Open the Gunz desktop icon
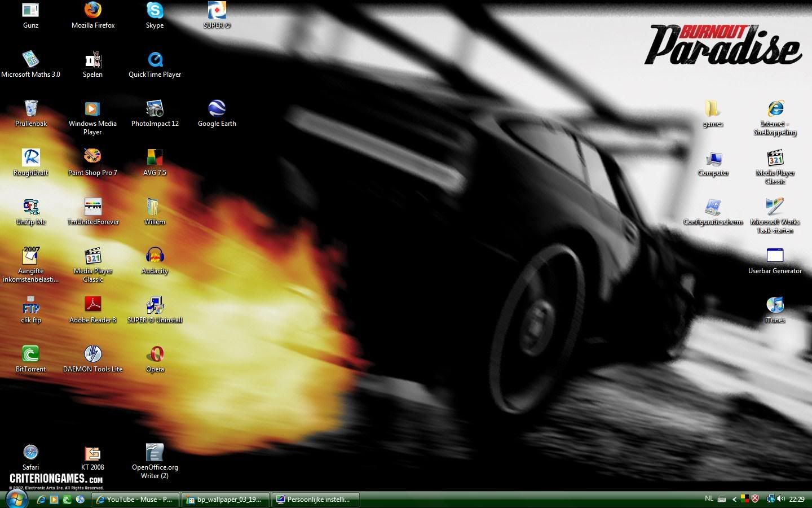 pyautogui.click(x=30, y=15)
